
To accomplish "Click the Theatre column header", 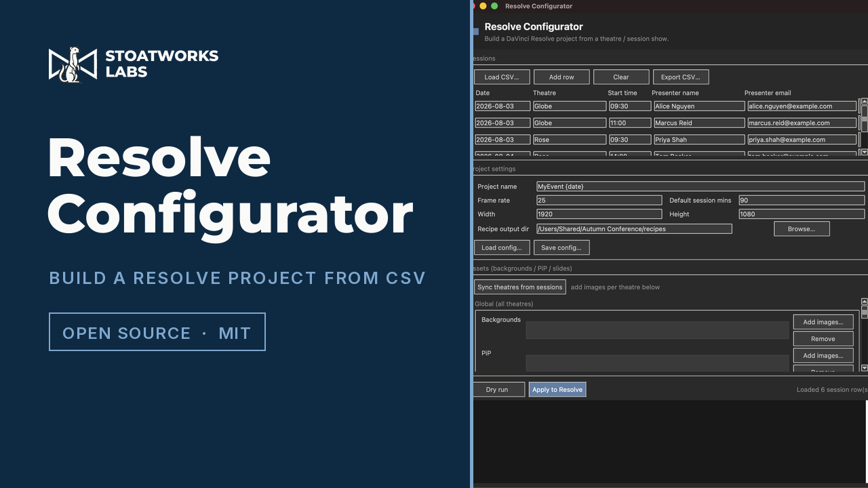I will (x=545, y=93).
